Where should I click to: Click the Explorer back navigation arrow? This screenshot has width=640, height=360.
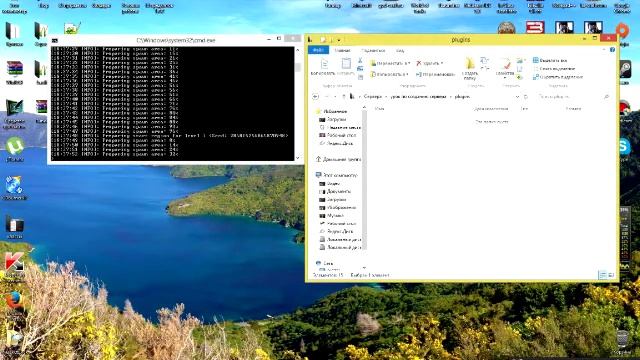pyautogui.click(x=316, y=97)
